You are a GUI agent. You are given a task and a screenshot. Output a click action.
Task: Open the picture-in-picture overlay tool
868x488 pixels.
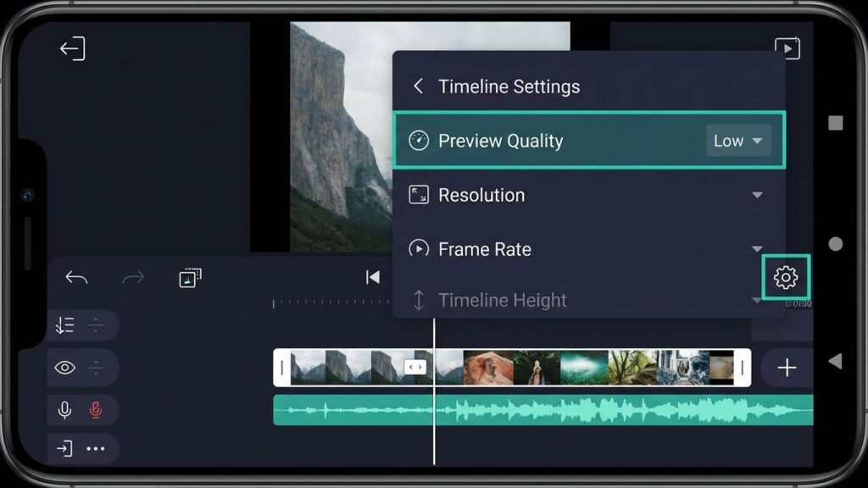tap(190, 276)
